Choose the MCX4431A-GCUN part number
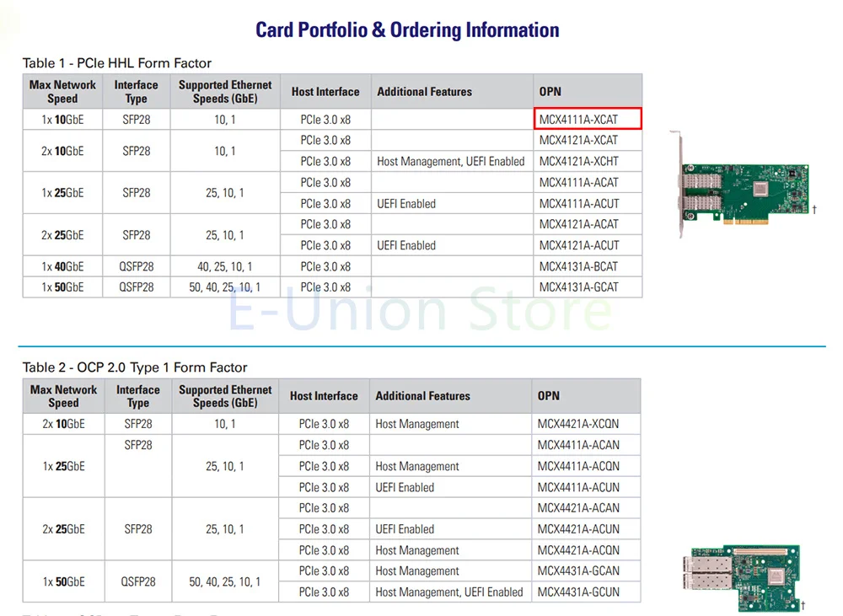The width and height of the screenshot is (843, 616). pyautogui.click(x=578, y=592)
